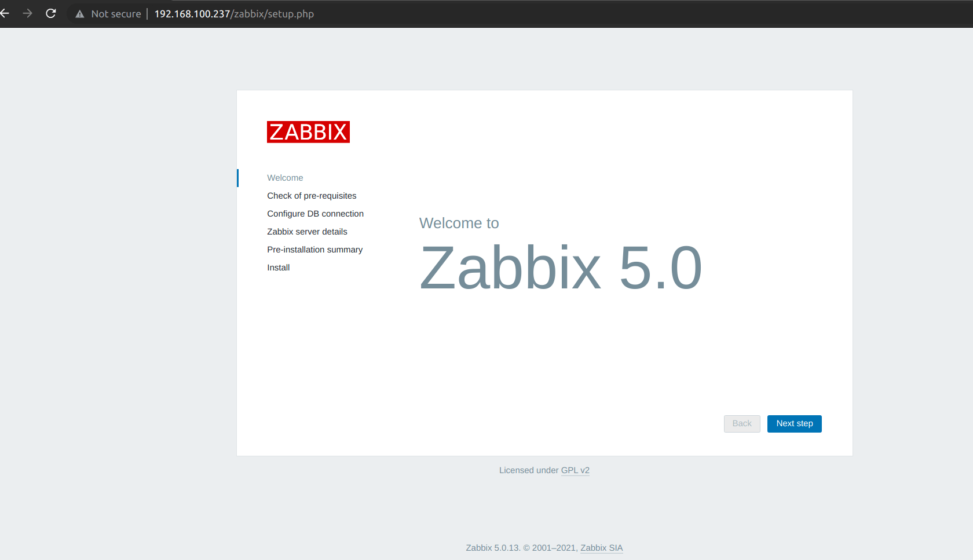The image size is (973, 560).
Task: Select the Install step
Action: pyautogui.click(x=278, y=268)
